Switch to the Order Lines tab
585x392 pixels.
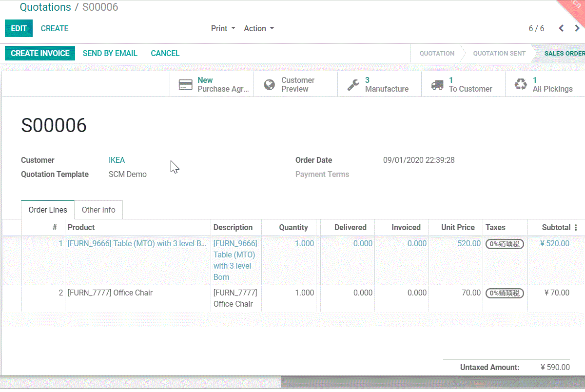coord(48,210)
